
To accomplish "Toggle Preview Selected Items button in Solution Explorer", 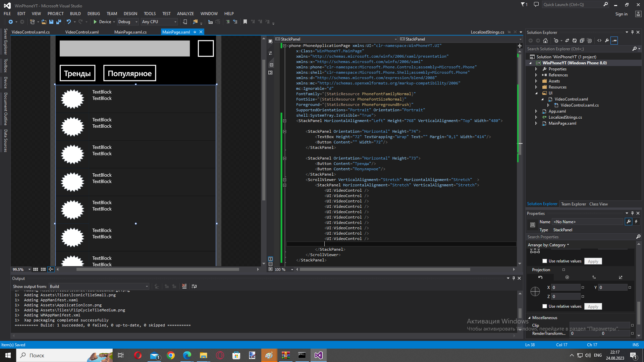I will pyautogui.click(x=614, y=41).
